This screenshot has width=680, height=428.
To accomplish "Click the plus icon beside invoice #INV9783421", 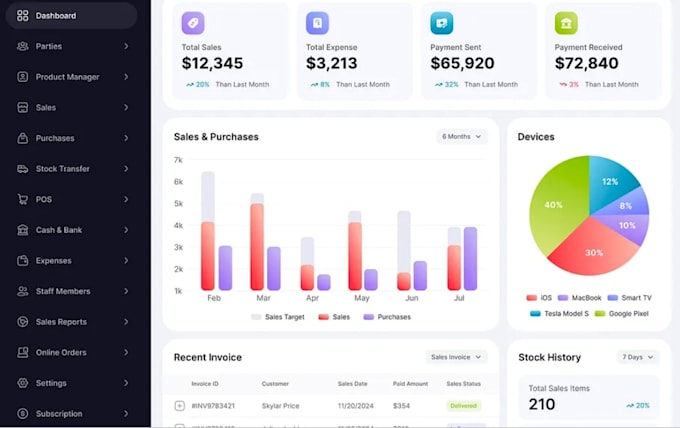I will [x=180, y=406].
